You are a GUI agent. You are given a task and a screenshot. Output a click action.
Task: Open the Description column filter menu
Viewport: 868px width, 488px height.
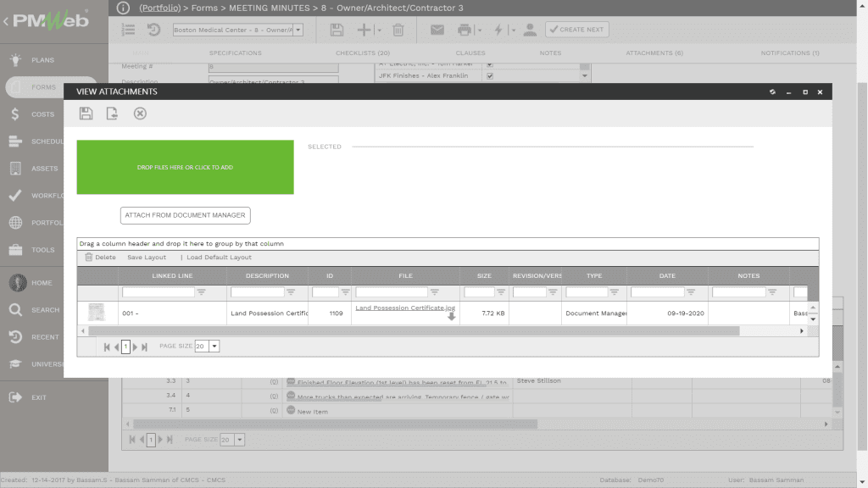point(291,291)
